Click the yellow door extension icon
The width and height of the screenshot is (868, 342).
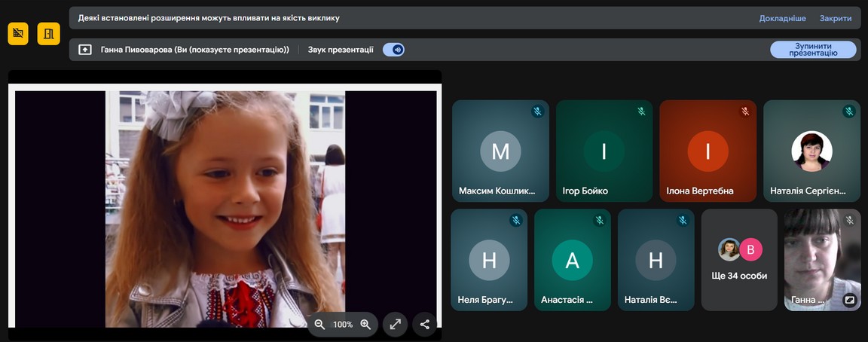coord(49,34)
